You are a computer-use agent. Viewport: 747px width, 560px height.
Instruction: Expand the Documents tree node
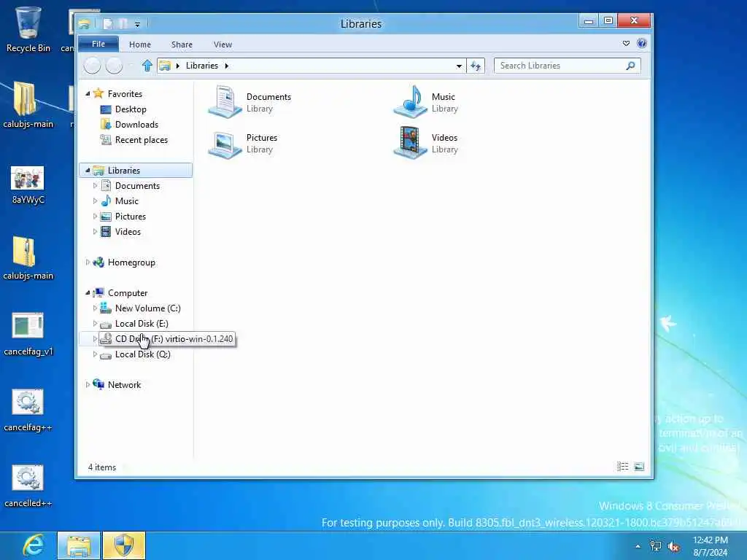[x=95, y=186]
